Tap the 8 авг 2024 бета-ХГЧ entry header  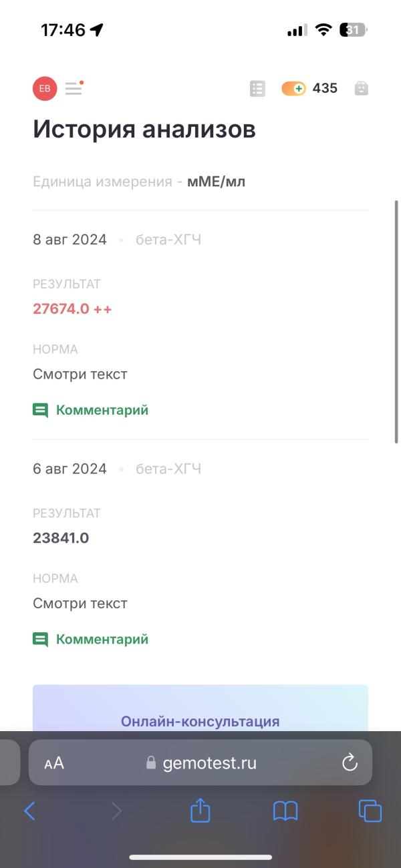click(x=117, y=240)
